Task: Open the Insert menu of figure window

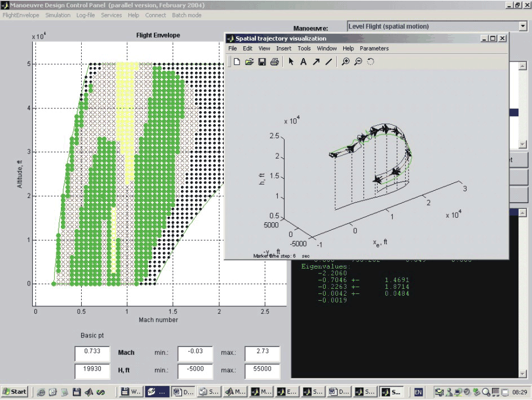Action: tap(283, 49)
